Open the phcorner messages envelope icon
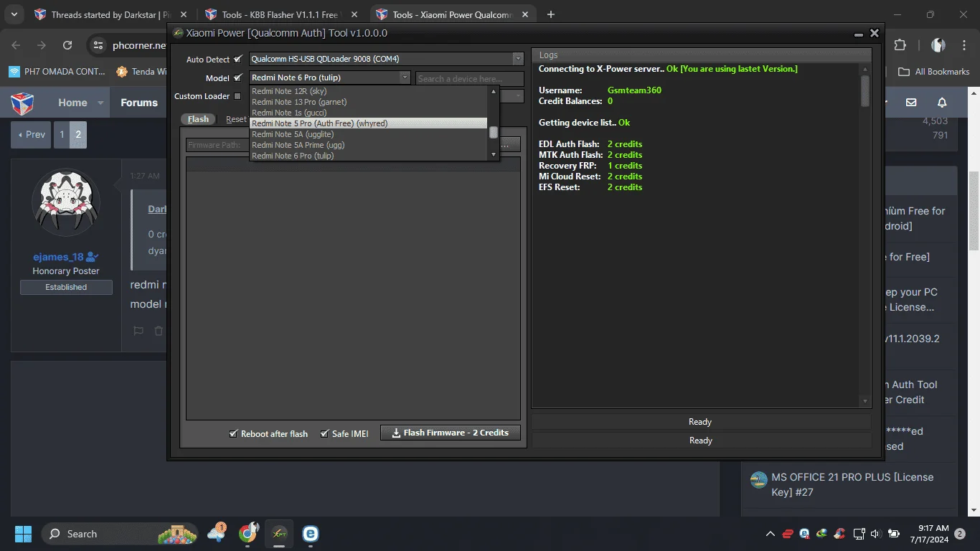The image size is (980, 551). tap(911, 103)
